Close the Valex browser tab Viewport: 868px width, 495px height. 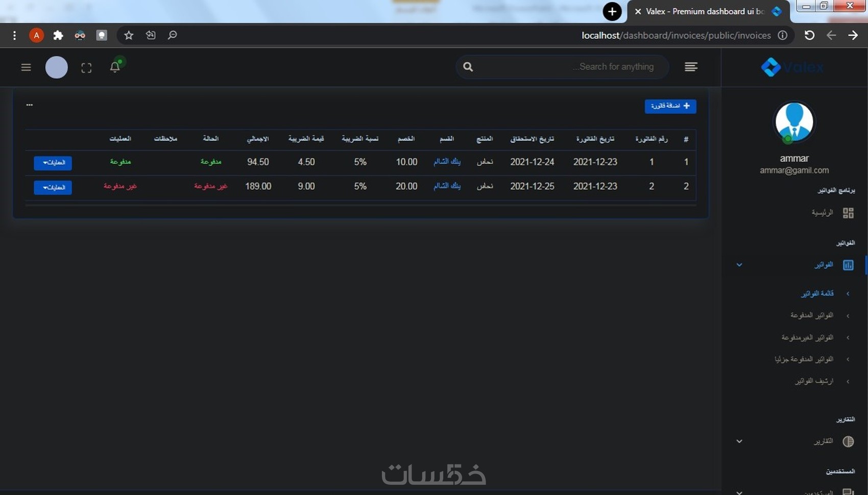pyautogui.click(x=638, y=11)
